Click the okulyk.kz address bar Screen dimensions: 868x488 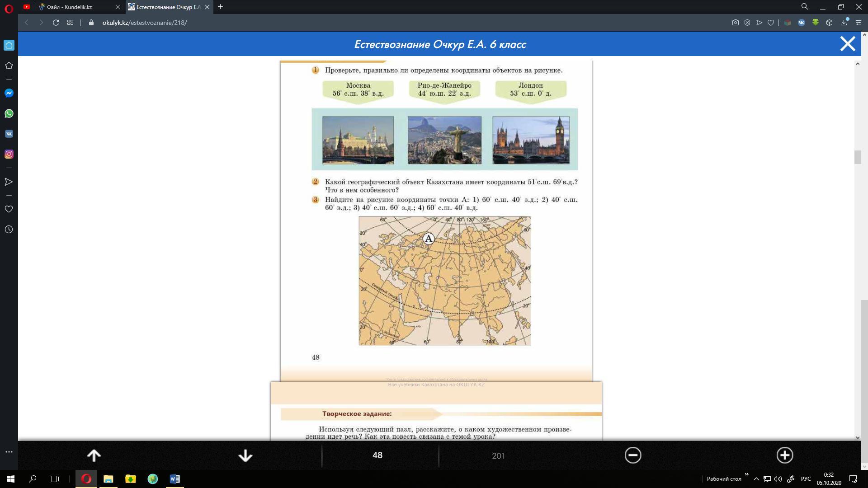click(144, 23)
